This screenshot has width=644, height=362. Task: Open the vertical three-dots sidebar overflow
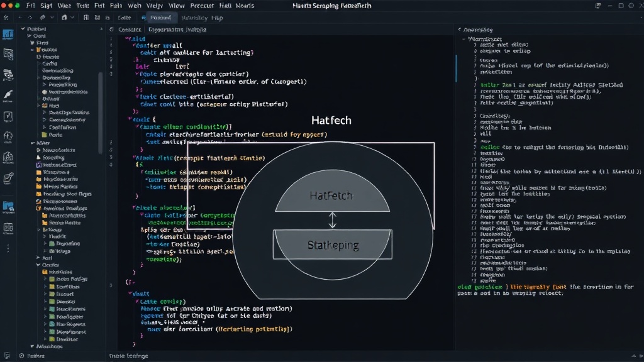[8, 248]
